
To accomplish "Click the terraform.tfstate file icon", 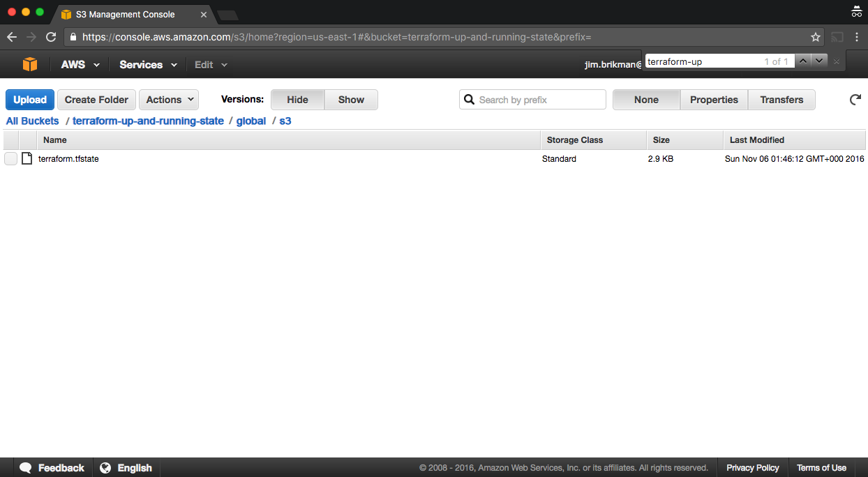I will pyautogui.click(x=27, y=158).
